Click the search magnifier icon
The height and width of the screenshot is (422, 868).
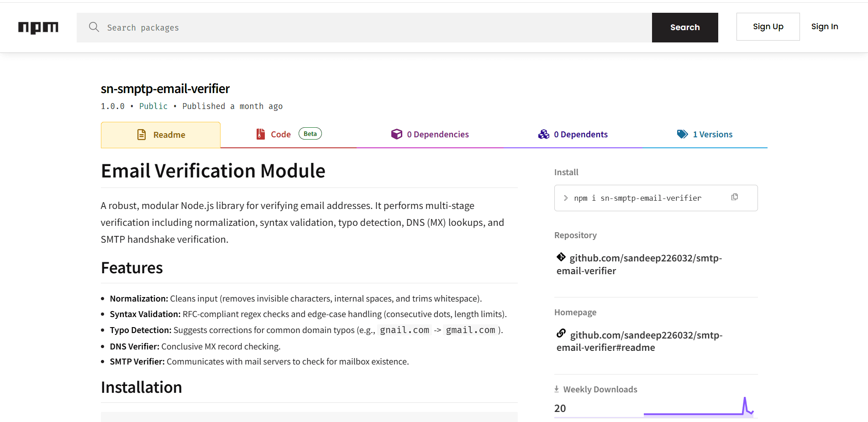point(94,27)
